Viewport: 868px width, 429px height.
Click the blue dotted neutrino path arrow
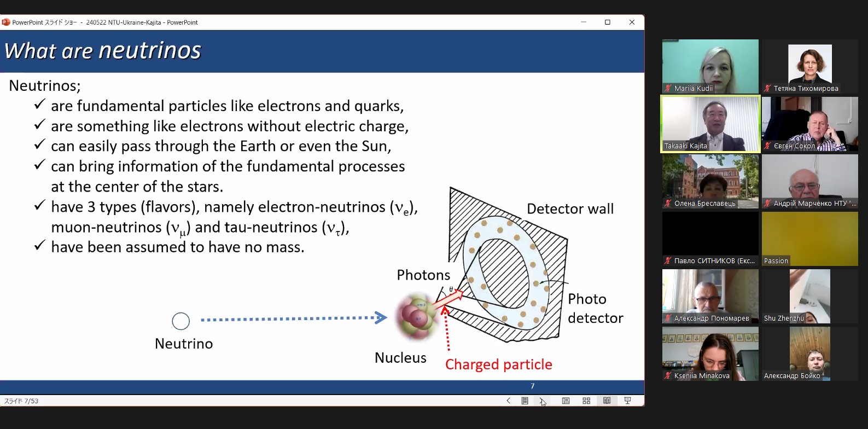click(x=294, y=318)
